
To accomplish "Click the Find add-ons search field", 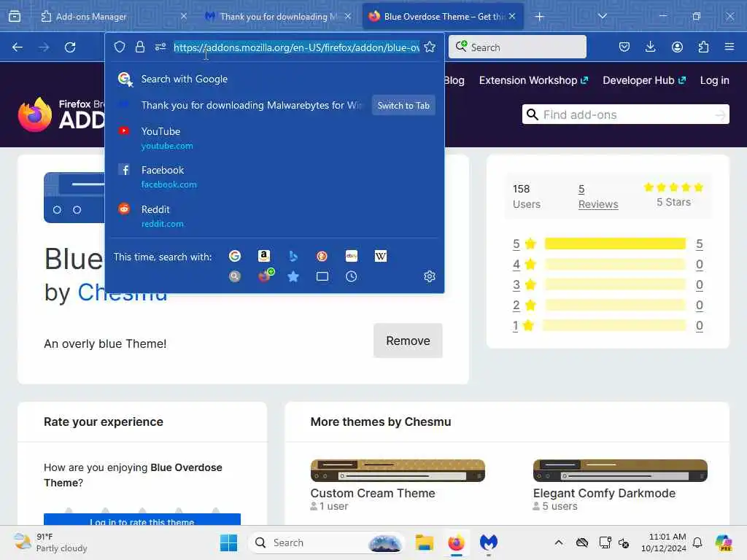I will pyautogui.click(x=625, y=114).
